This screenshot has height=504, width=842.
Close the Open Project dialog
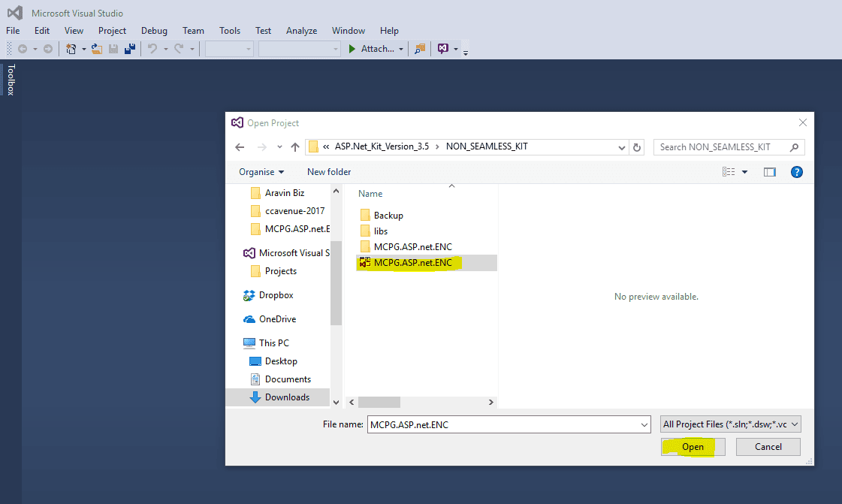(x=803, y=123)
